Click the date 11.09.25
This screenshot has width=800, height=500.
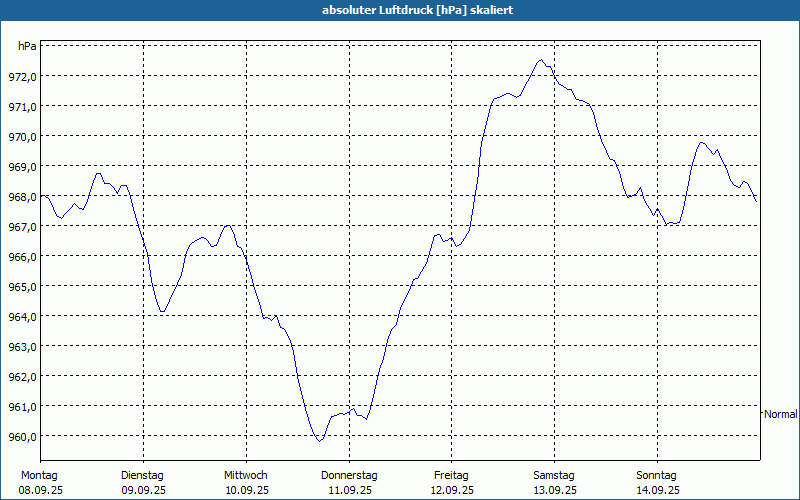[x=350, y=490]
